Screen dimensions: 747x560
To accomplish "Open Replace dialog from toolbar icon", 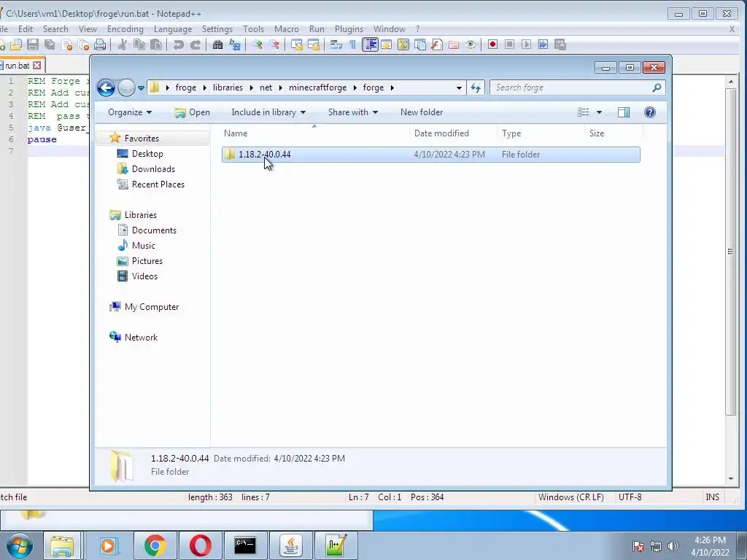I will point(234,44).
